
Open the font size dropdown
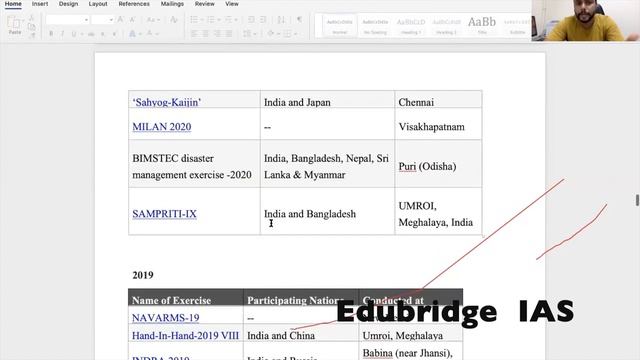click(x=111, y=20)
